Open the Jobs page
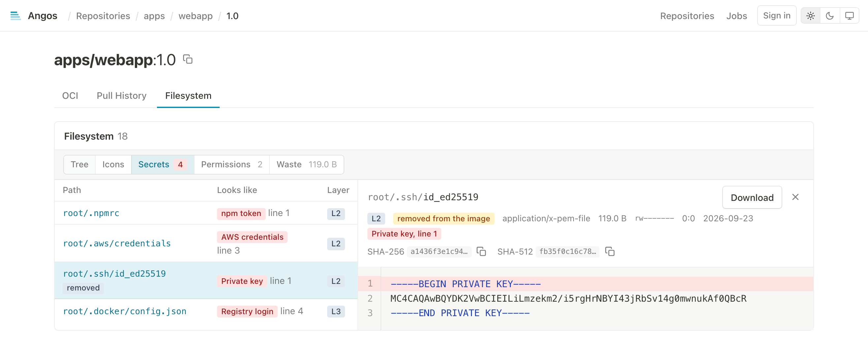The image size is (868, 357). (737, 16)
